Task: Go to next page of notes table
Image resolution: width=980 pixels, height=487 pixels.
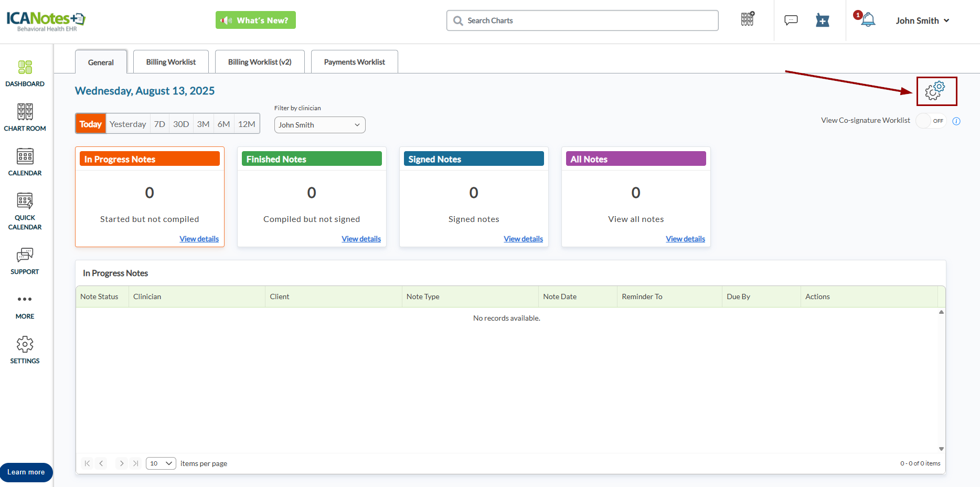Action: click(122, 463)
